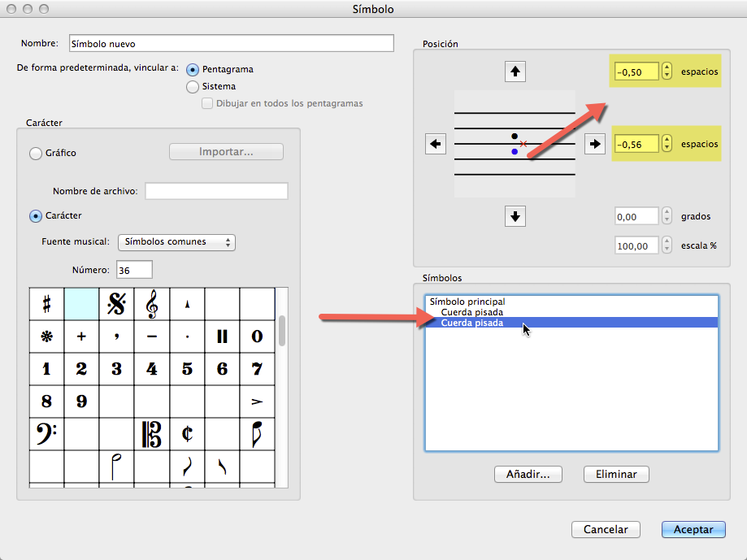Select the Sistema radio button
Viewport: 747px width, 560px height.
pyautogui.click(x=193, y=87)
